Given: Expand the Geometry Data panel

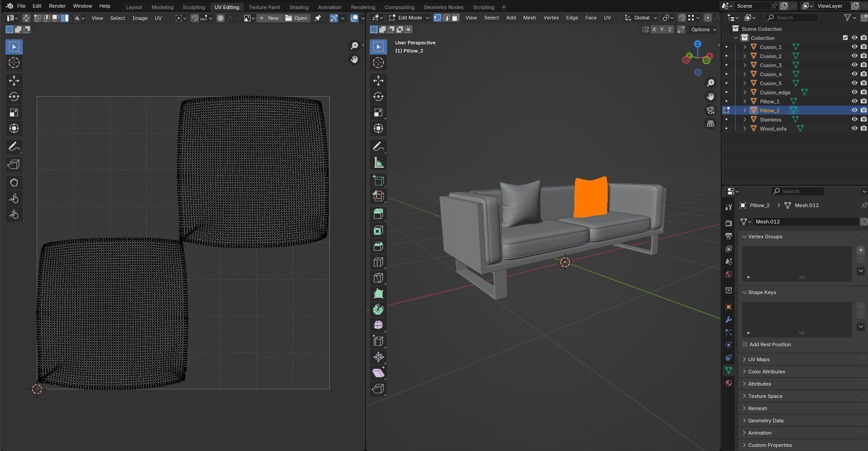Looking at the screenshot, I should [802, 421].
